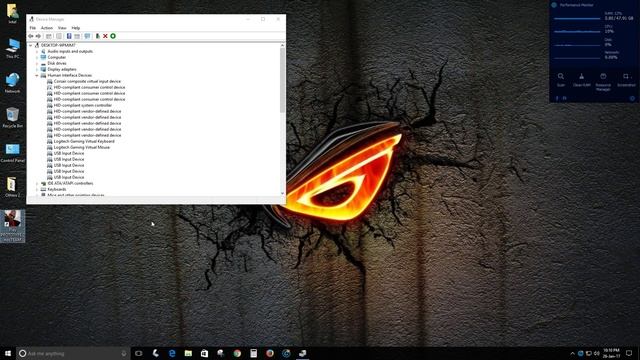The height and width of the screenshot is (360, 640).
Task: Expand Audio inputs and outputs category
Action: pos(37,51)
